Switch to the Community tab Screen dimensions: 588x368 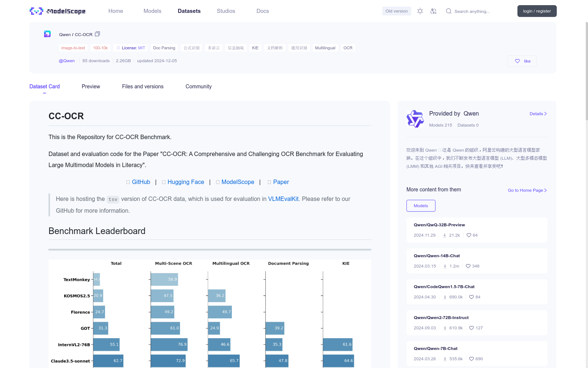(x=198, y=86)
